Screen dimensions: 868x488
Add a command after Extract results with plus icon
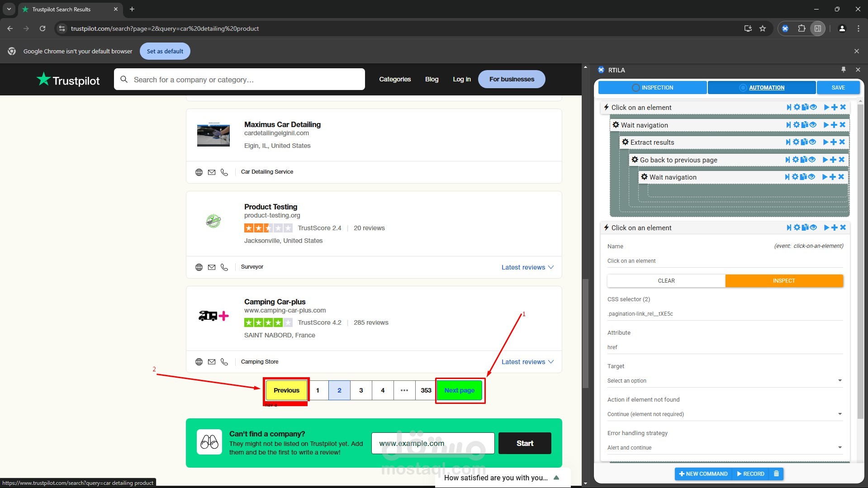point(834,142)
